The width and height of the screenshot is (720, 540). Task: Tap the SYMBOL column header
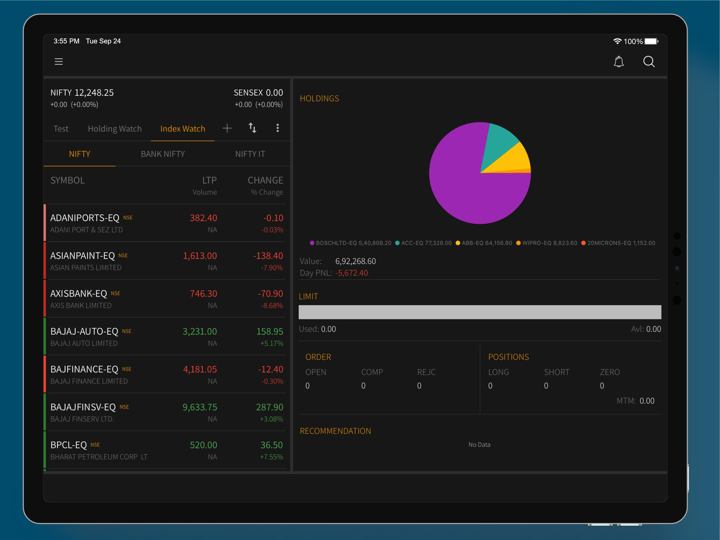point(68,181)
